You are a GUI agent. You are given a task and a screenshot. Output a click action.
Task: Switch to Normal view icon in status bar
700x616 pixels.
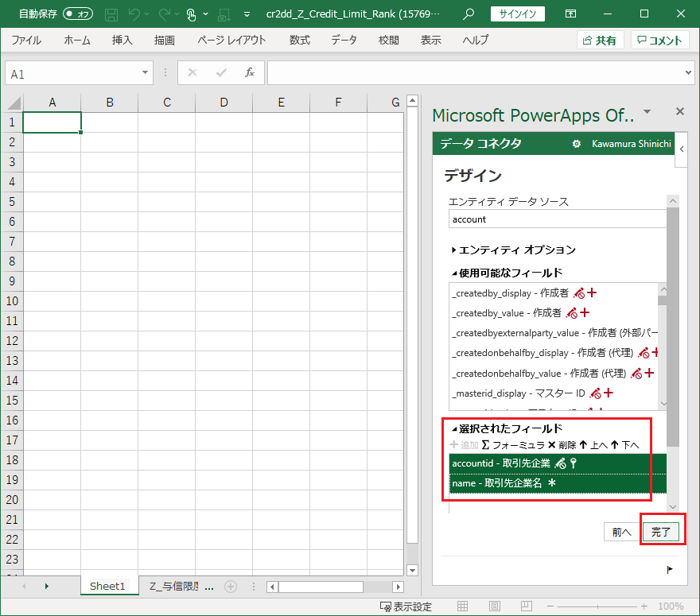462,606
